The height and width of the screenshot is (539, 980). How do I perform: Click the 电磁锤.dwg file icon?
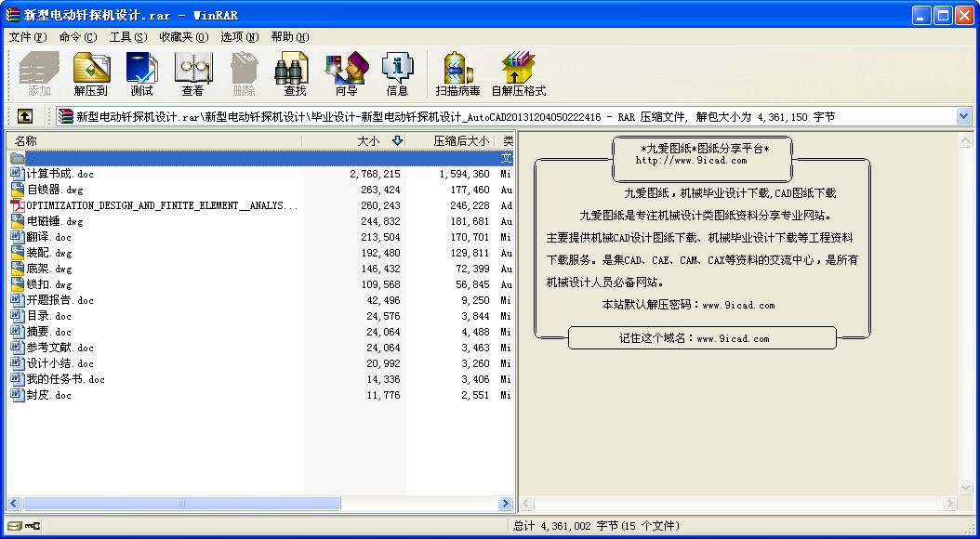click(18, 221)
